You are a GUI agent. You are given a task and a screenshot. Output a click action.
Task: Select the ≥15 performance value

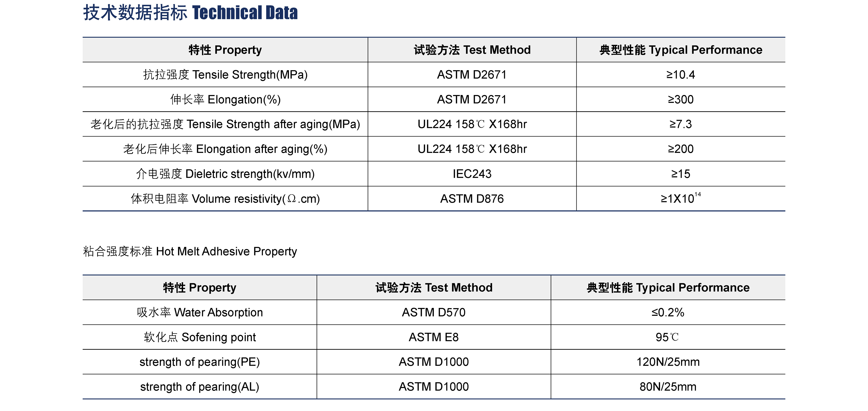pos(680,174)
